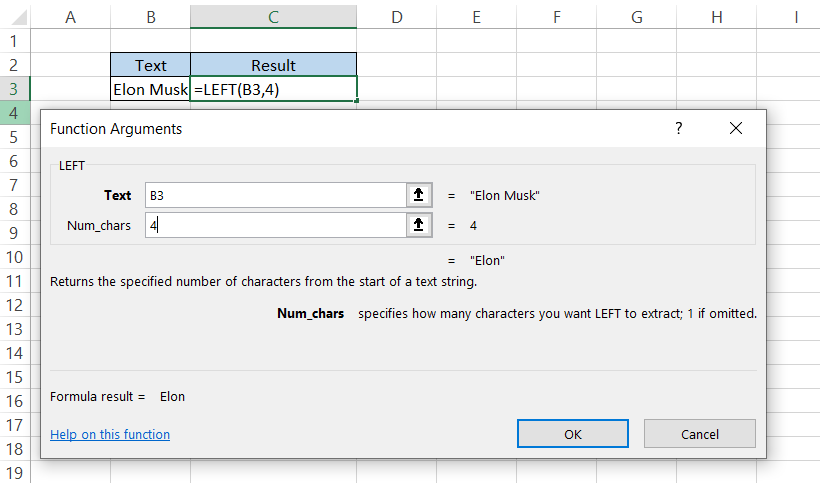
Task: Click inside the Num_chars input field
Action: pos(275,225)
